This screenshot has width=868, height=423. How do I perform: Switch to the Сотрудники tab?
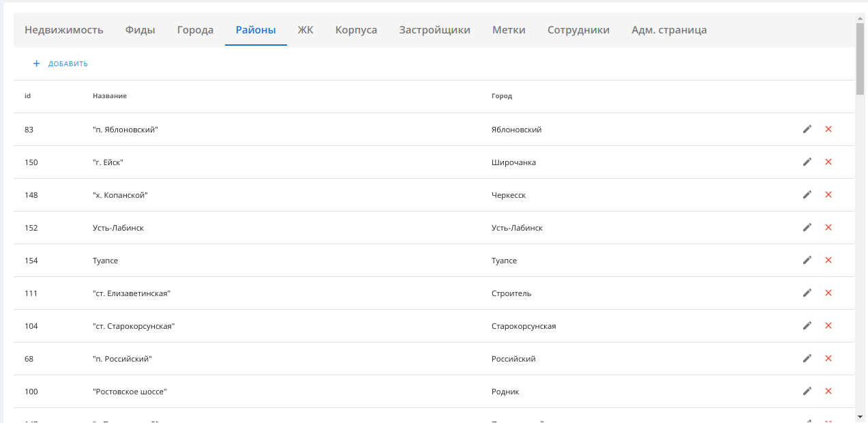[578, 30]
